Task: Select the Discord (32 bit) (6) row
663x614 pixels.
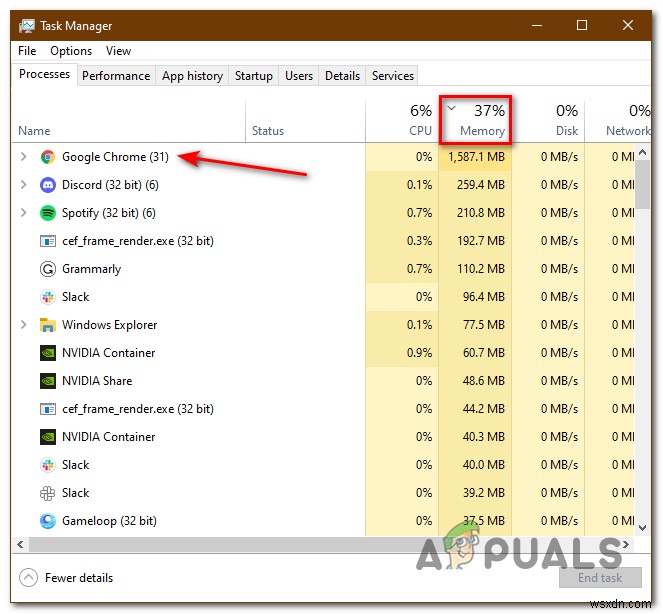Action: (323, 185)
